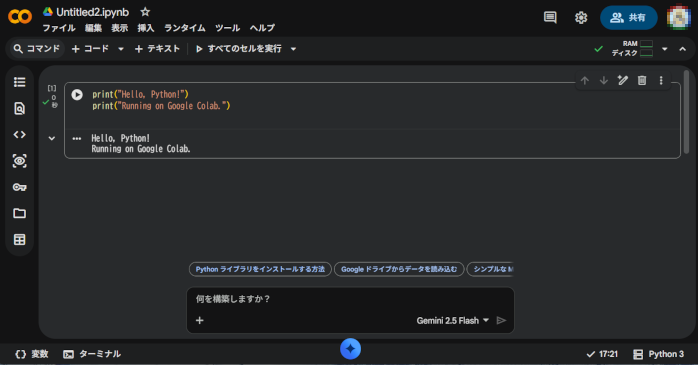Click the コマンド search button
Image resolution: width=698 pixels, height=365 pixels.
coord(37,49)
